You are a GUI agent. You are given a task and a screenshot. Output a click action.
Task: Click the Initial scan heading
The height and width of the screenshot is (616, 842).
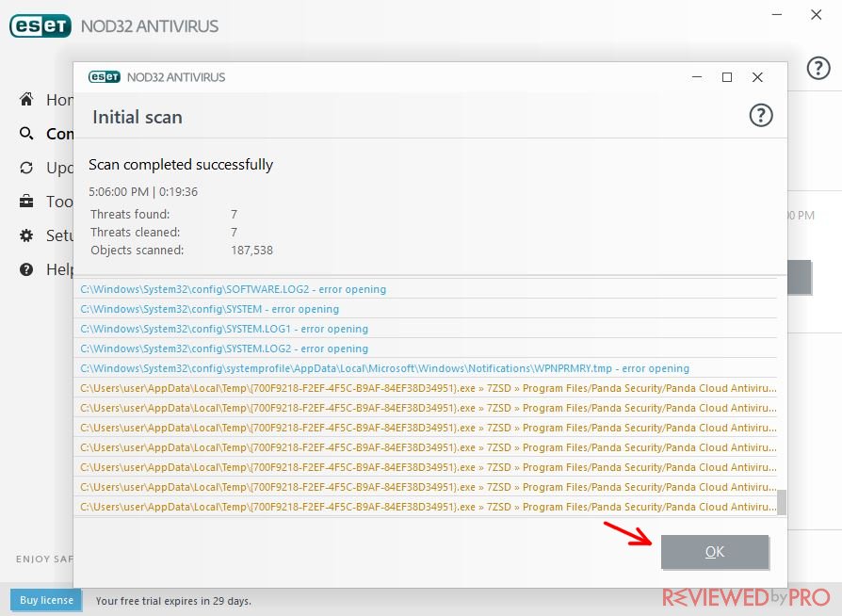(138, 117)
